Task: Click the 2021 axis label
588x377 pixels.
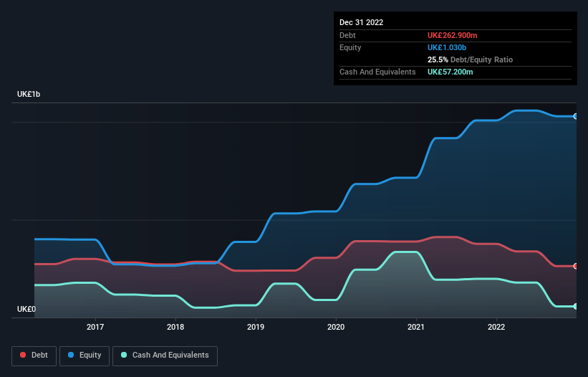Action: pyautogui.click(x=416, y=327)
